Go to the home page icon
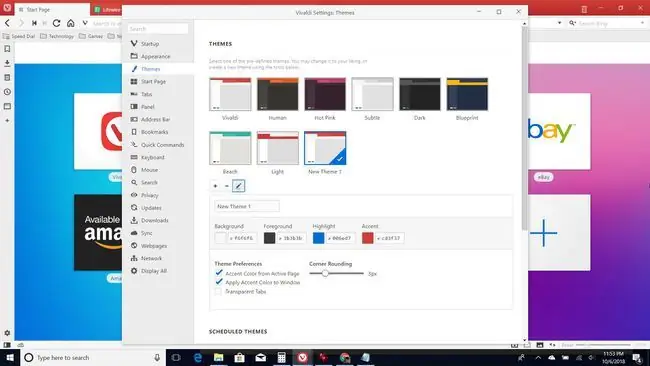Screen dimensions: 650x366 [71, 23]
